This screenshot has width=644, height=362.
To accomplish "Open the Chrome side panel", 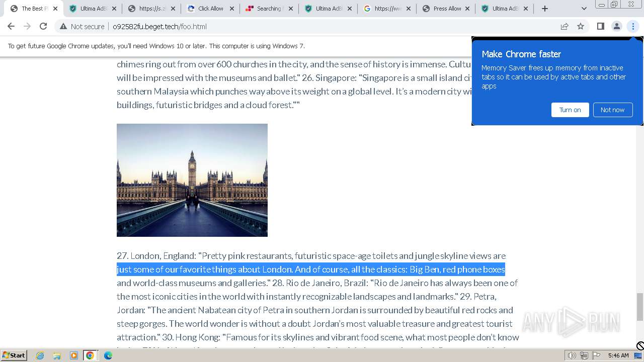I will point(600,27).
